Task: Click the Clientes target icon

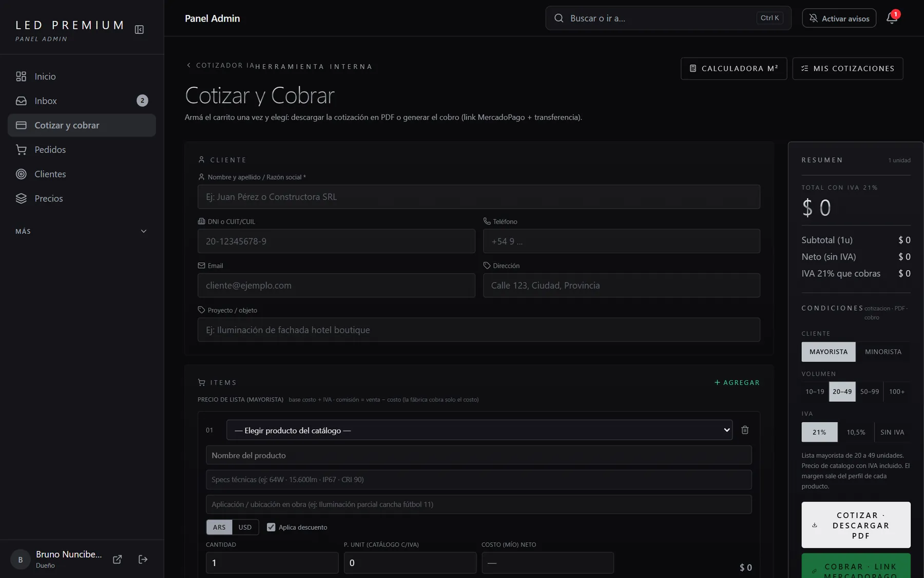Action: (x=21, y=174)
